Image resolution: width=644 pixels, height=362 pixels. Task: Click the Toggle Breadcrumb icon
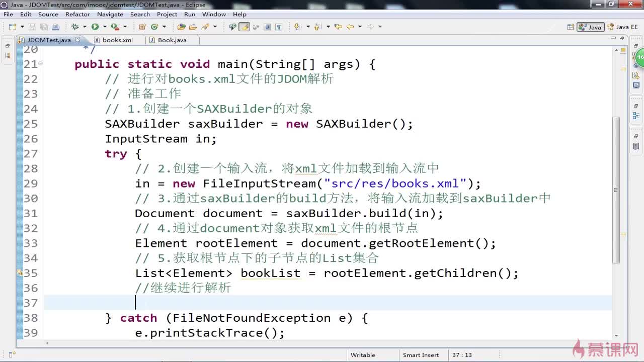point(232,27)
